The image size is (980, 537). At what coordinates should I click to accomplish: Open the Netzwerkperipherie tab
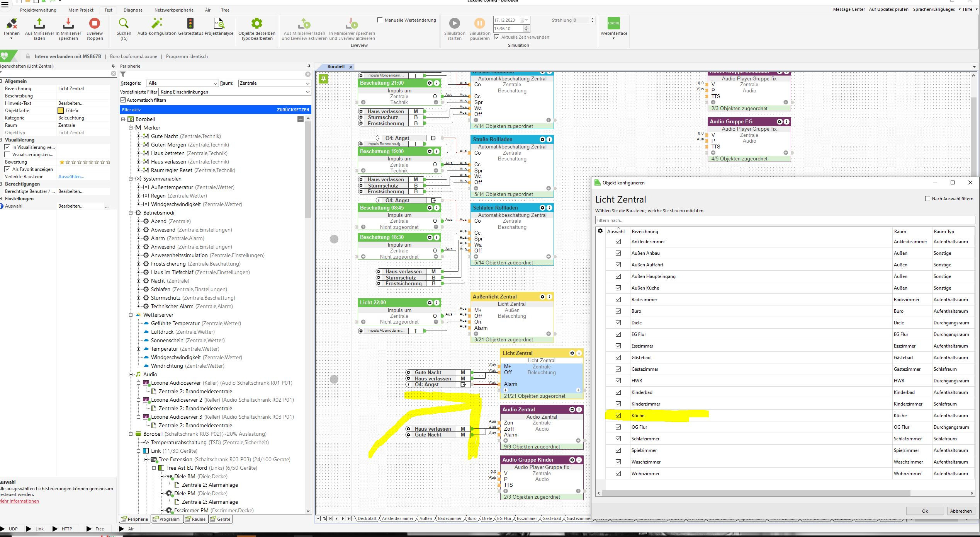pos(174,10)
